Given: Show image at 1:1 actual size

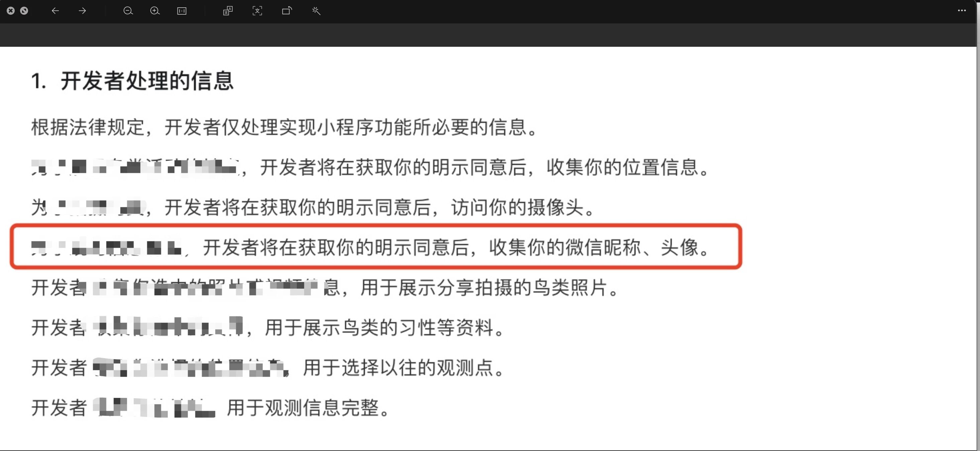Looking at the screenshot, I should [182, 11].
